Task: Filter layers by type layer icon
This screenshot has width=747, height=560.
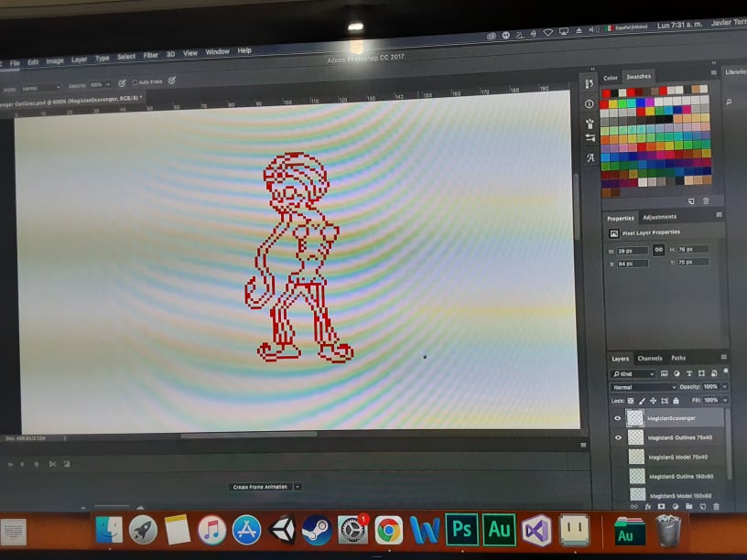Action: coord(689,373)
